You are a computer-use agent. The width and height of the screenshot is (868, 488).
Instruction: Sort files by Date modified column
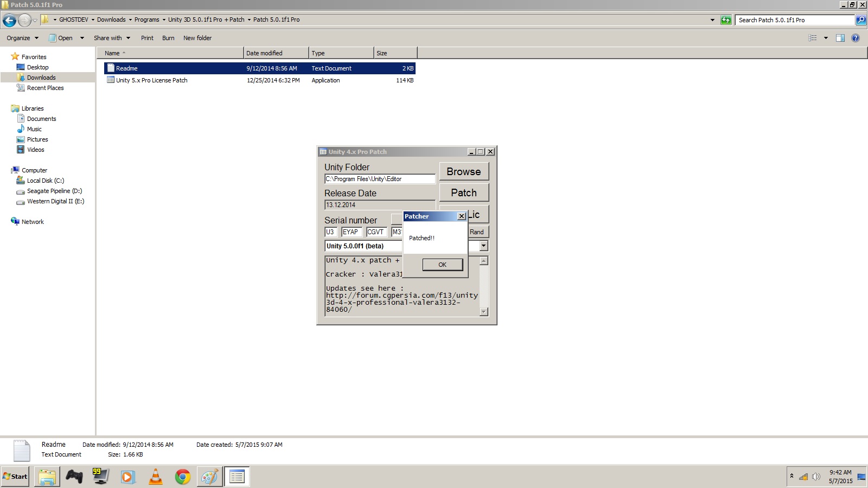coord(276,53)
